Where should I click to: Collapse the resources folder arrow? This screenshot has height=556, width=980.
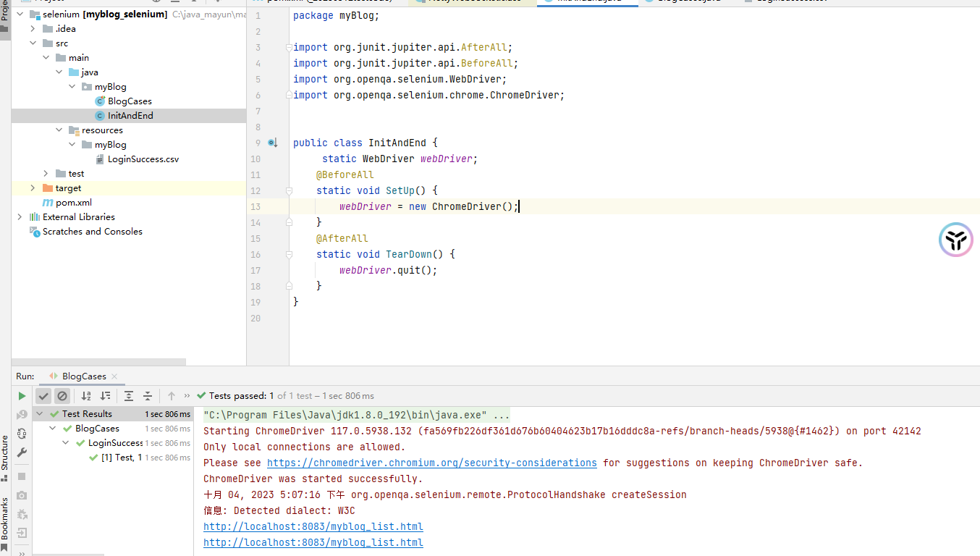click(x=59, y=130)
